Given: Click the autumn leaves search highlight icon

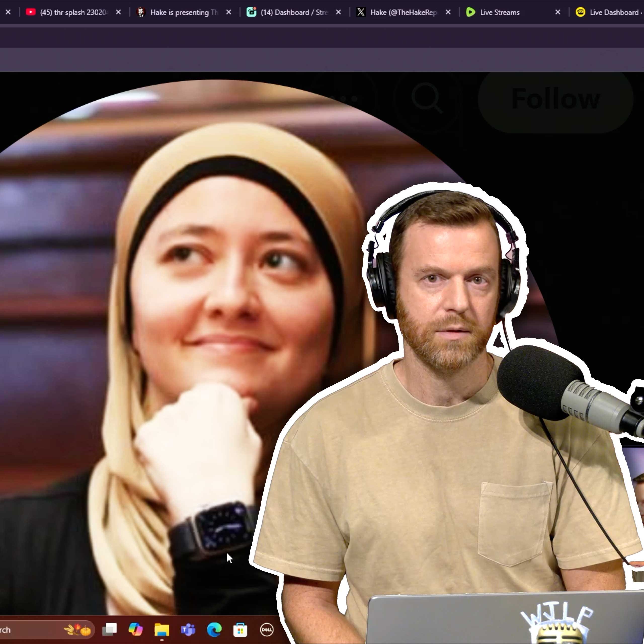Looking at the screenshot, I should click(x=77, y=630).
